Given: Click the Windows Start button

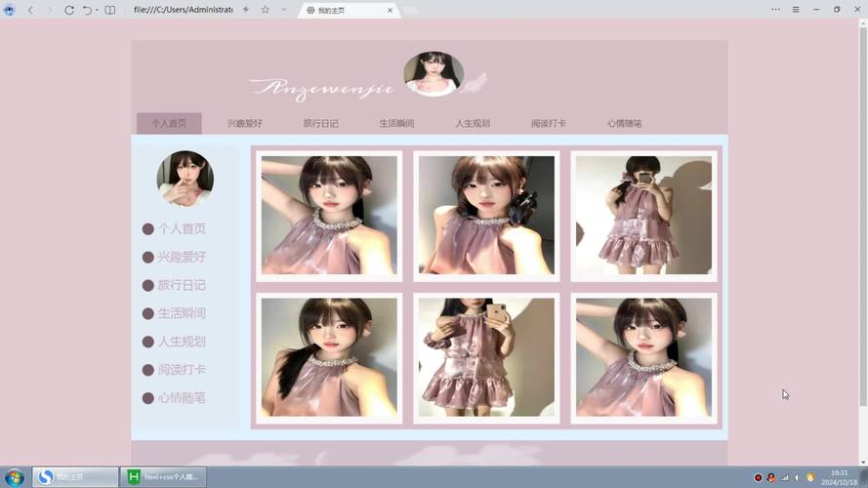Looking at the screenshot, I should (15, 477).
